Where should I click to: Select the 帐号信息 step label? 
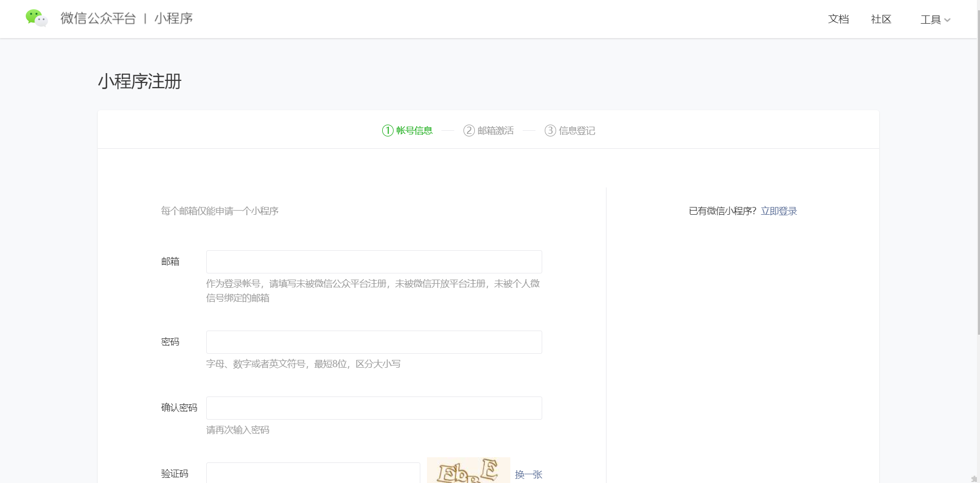point(414,130)
